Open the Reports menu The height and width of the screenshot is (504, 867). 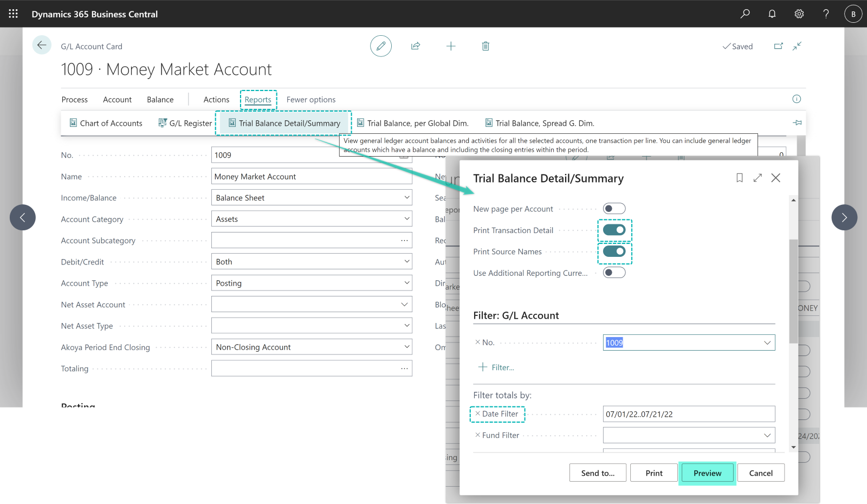[258, 100]
